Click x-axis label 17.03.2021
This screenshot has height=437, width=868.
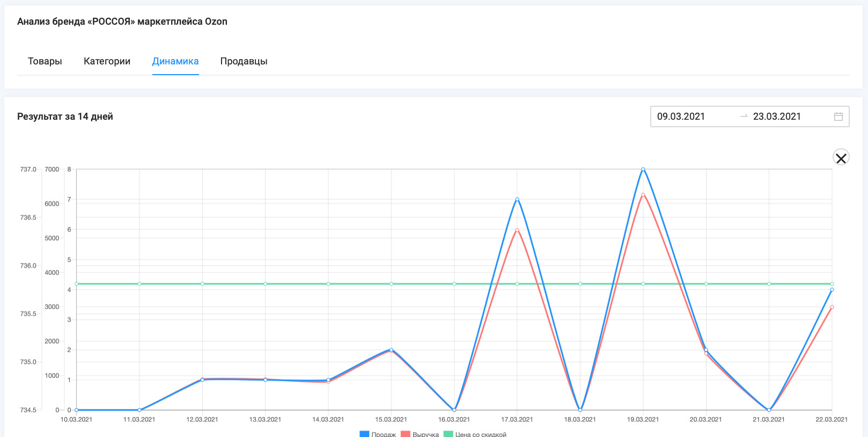coord(517,419)
